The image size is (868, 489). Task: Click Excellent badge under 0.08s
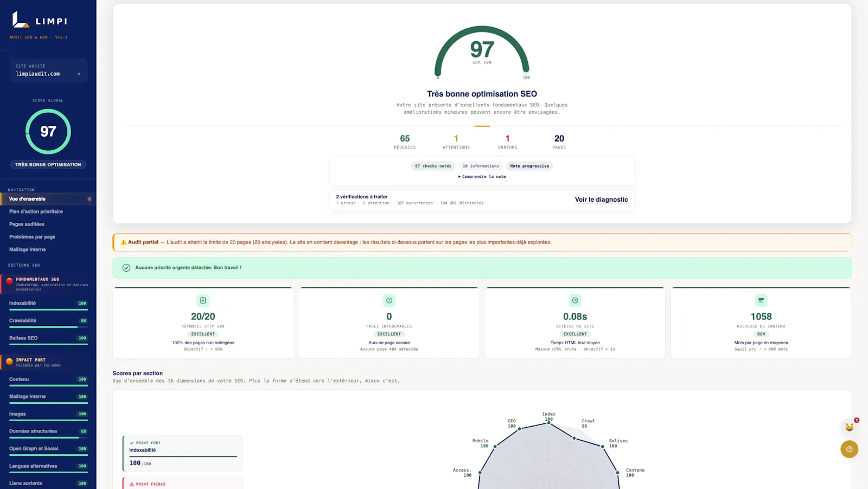(x=575, y=334)
